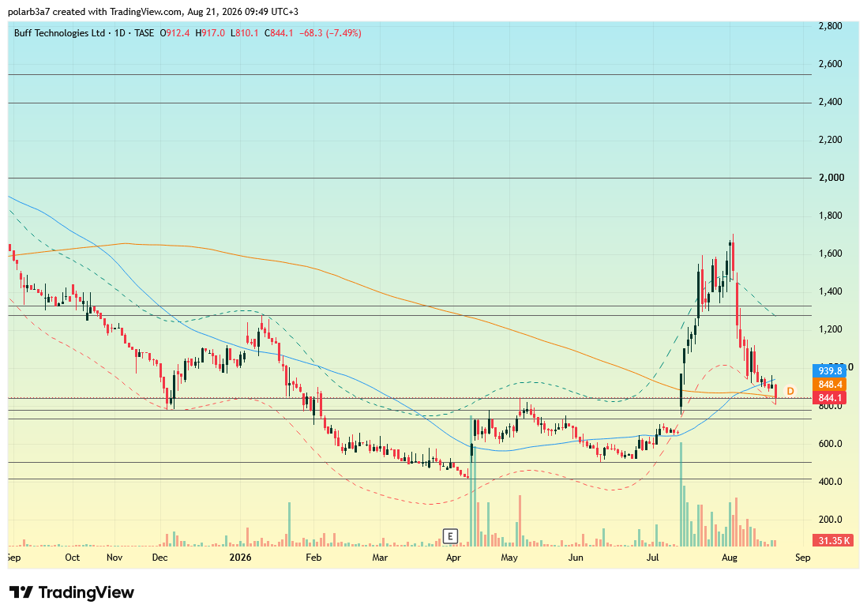867x616 pixels.
Task: Click the 1,800 price axis label
Action: tap(830, 216)
